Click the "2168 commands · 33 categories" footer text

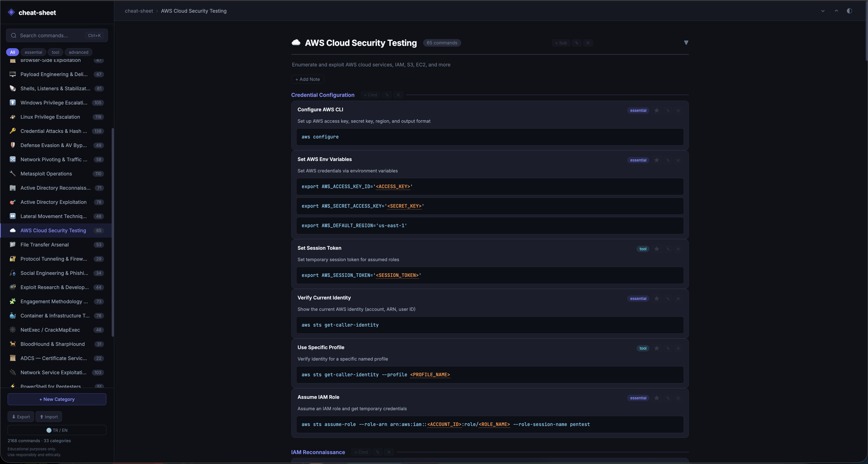(39, 441)
